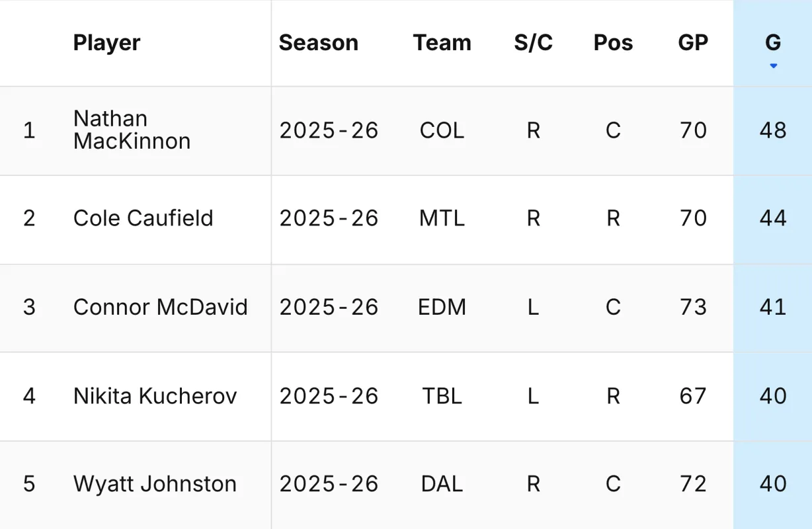Click the COL team cell
Screen dimensions: 812x529
[x=442, y=130]
